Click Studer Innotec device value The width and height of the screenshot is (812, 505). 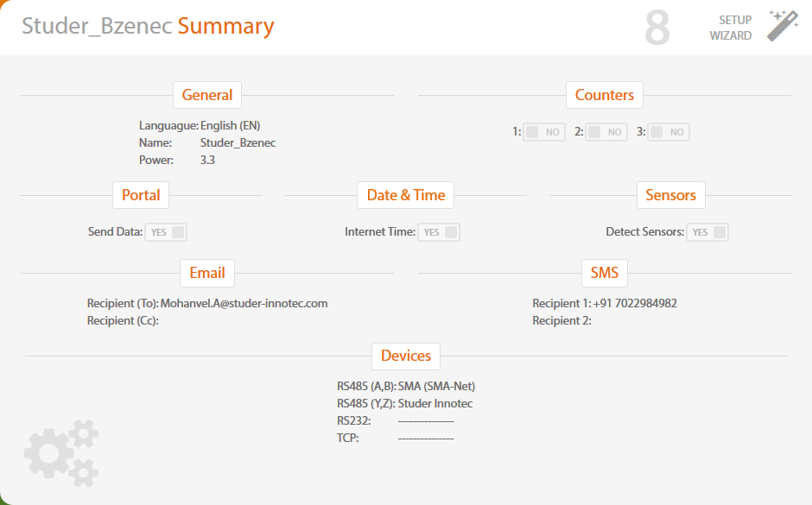tap(435, 404)
